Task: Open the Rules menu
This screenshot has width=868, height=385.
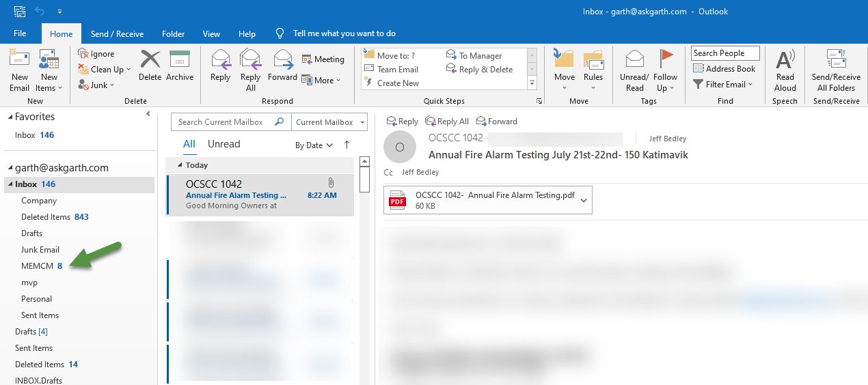Action: pos(593,70)
